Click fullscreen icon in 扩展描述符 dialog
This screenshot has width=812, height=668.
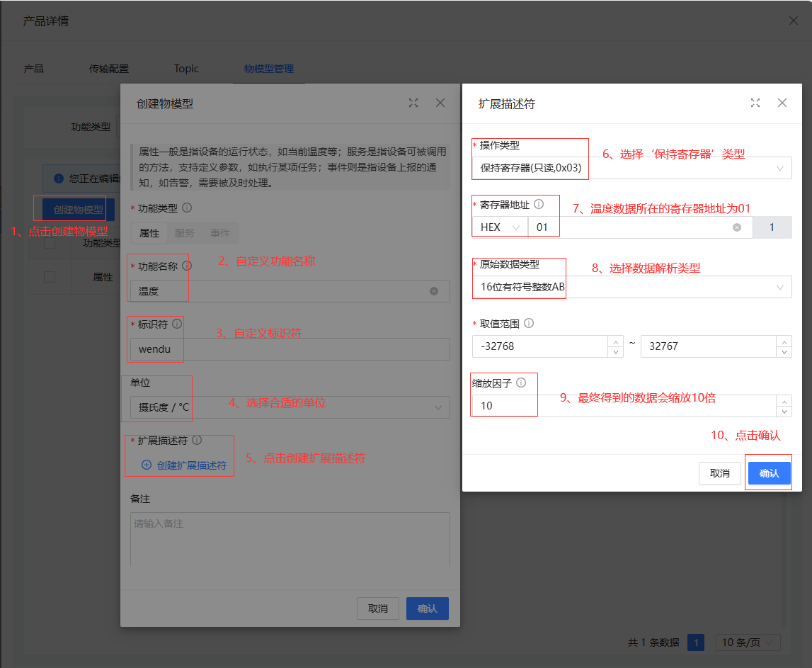point(755,103)
